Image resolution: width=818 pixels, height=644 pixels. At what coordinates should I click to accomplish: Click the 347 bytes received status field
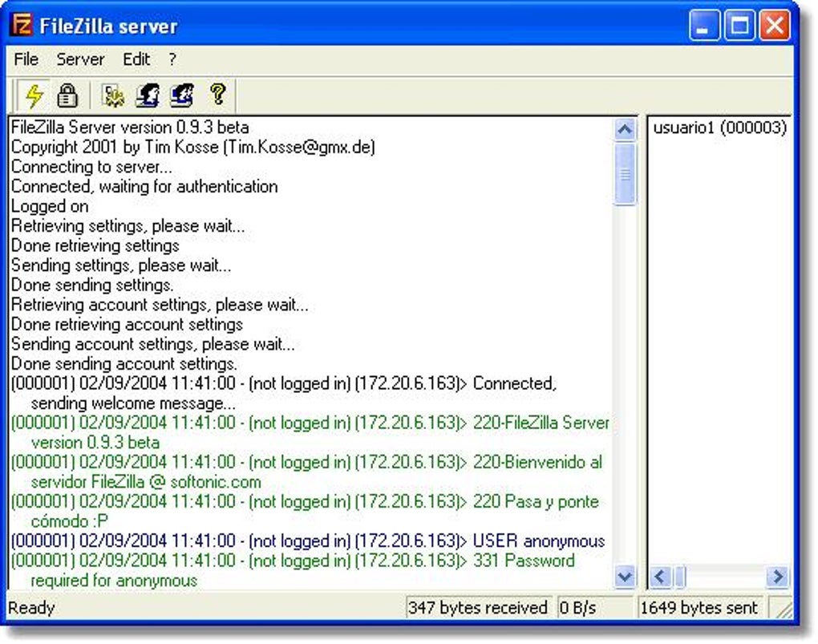pos(479,608)
